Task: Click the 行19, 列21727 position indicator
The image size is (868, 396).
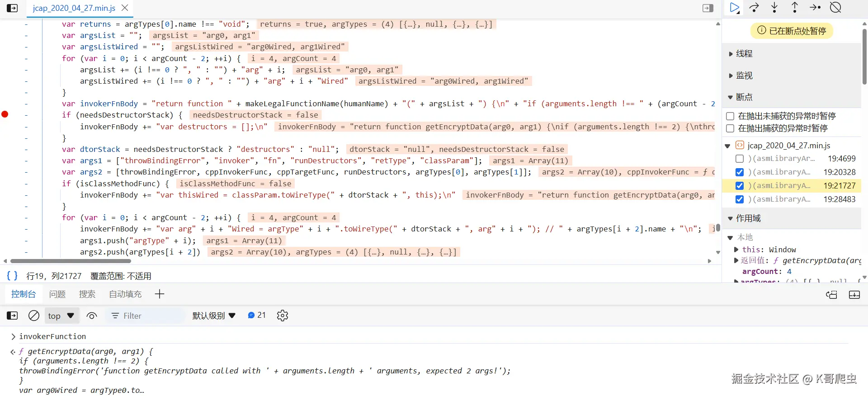Action: (x=54, y=276)
